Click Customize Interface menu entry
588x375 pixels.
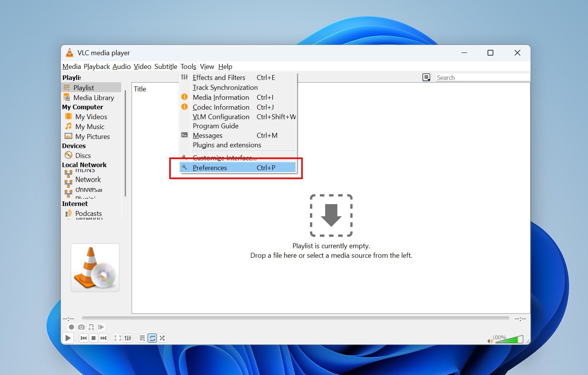pos(238,158)
